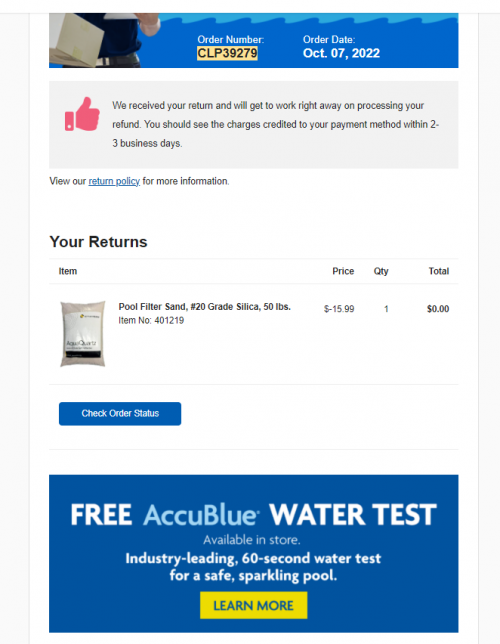Click the Pool Filter Sand product thumbnail

pyautogui.click(x=83, y=334)
